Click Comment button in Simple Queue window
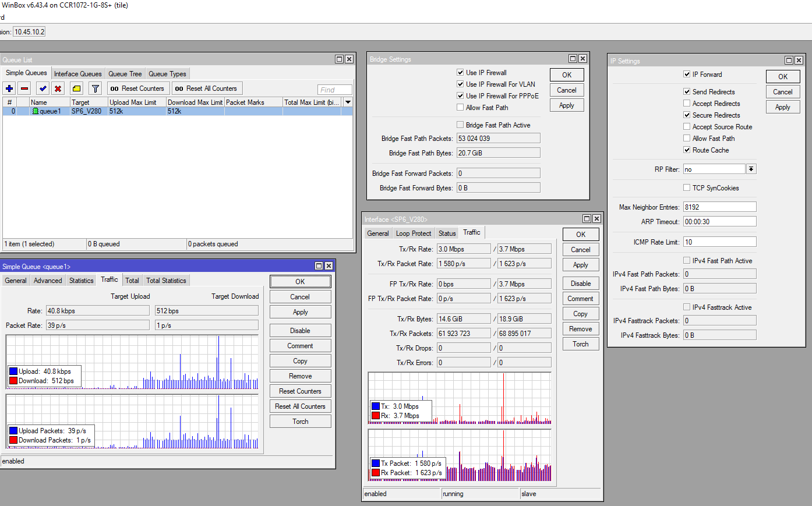The height and width of the screenshot is (506, 812). 301,346
